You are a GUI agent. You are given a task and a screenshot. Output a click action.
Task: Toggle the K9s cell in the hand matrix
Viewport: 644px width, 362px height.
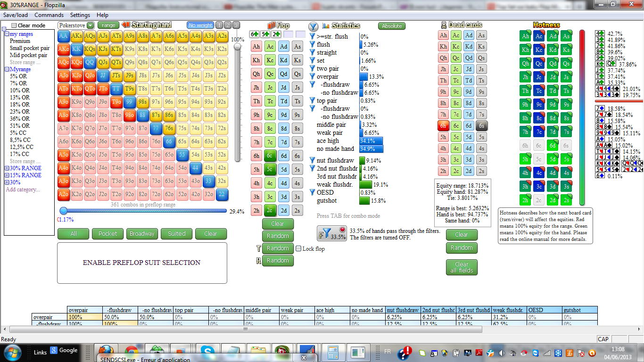pos(130,49)
